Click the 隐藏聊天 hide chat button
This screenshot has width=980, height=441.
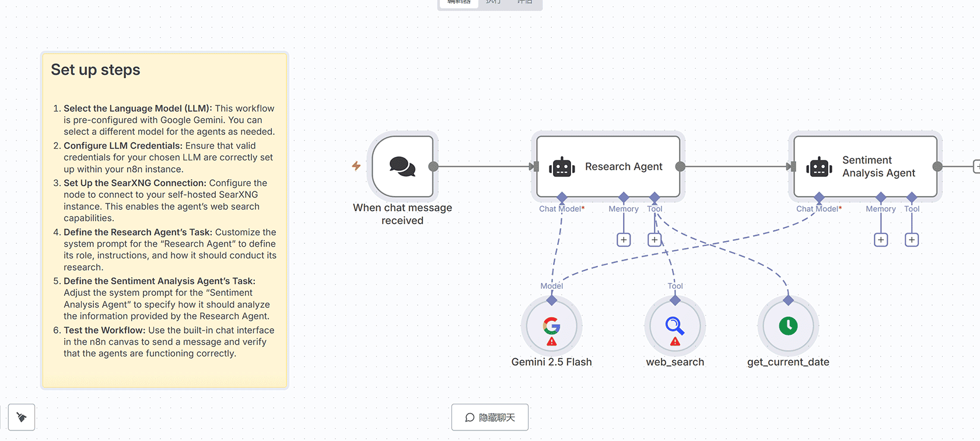(490, 417)
